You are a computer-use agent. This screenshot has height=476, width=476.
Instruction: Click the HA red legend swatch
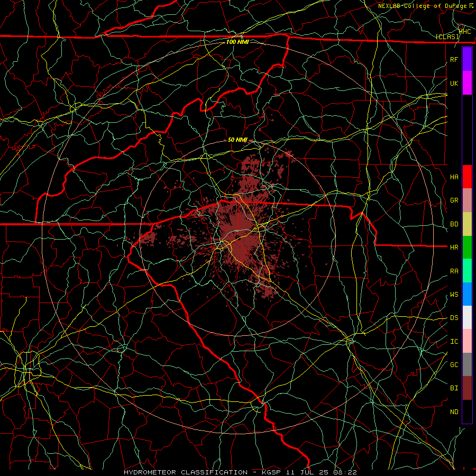point(467,177)
